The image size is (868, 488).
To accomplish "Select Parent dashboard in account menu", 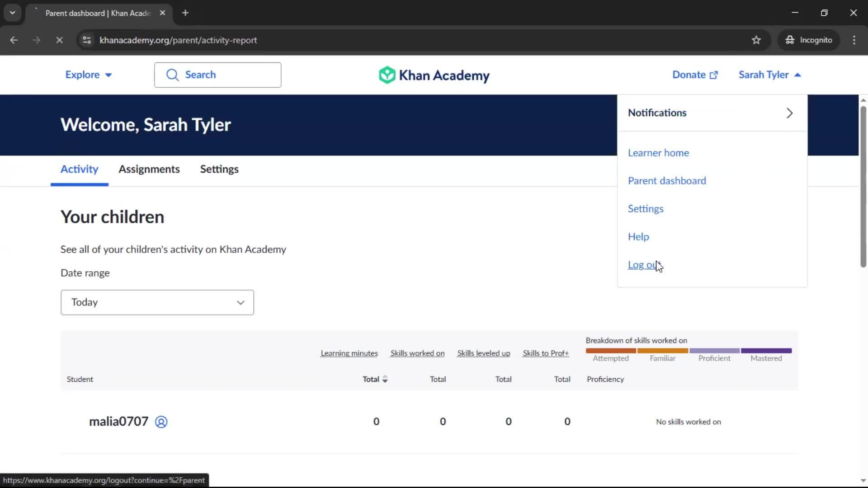I will point(667,181).
